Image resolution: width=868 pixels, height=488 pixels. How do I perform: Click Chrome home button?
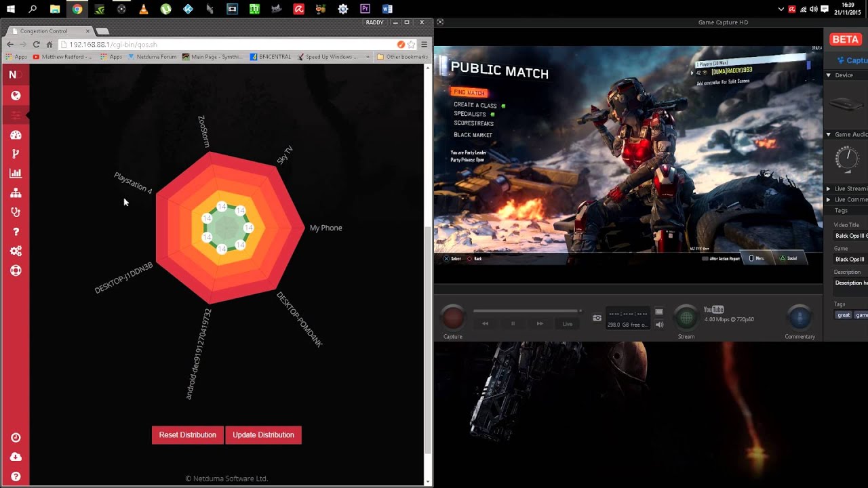coord(49,44)
